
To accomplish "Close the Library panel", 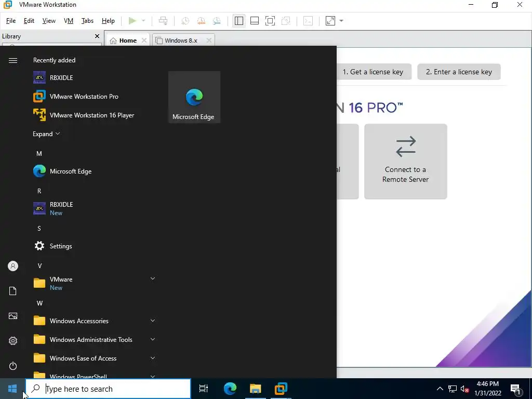I will (97, 36).
